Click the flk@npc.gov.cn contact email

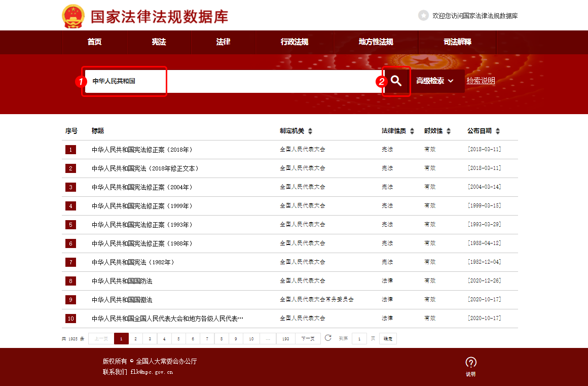(x=152, y=372)
